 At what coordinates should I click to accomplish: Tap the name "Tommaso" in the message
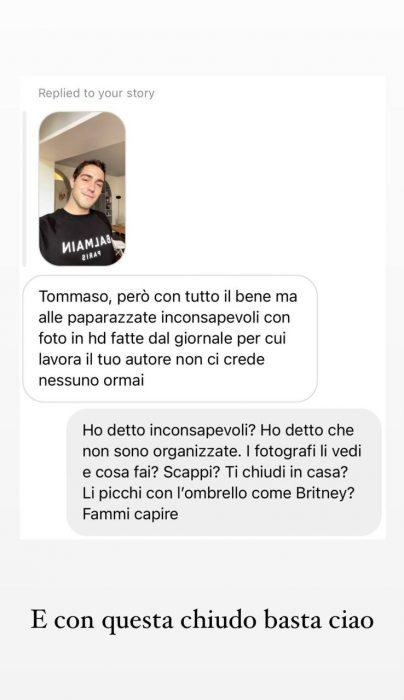pos(67,297)
